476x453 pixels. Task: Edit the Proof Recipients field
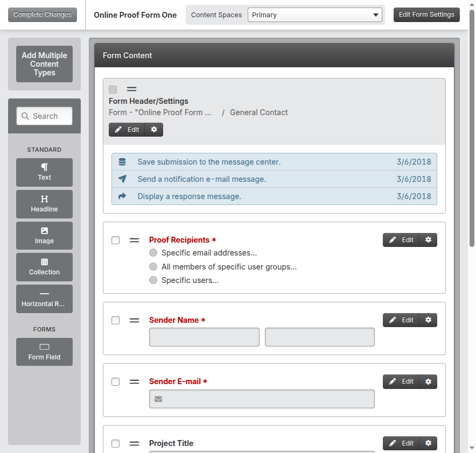click(x=401, y=240)
